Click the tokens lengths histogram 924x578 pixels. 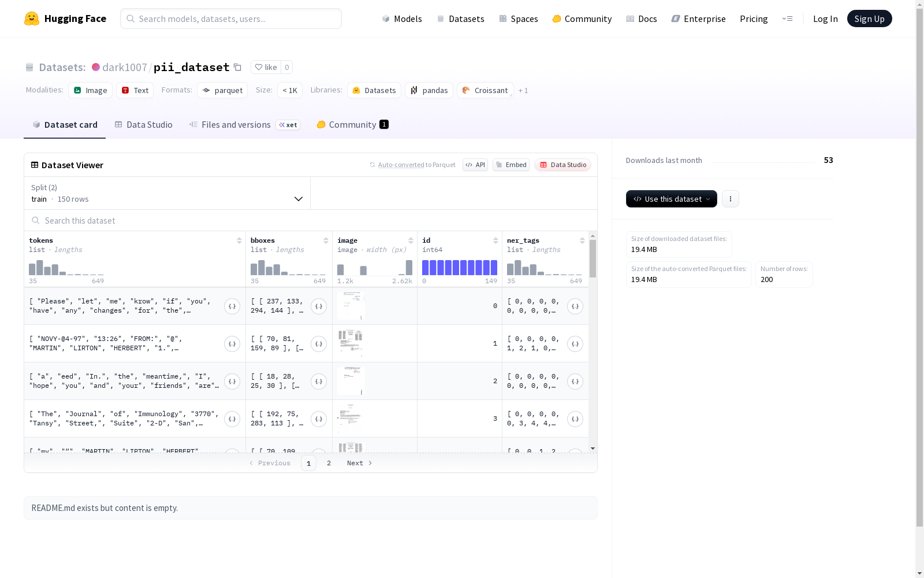[66, 268]
